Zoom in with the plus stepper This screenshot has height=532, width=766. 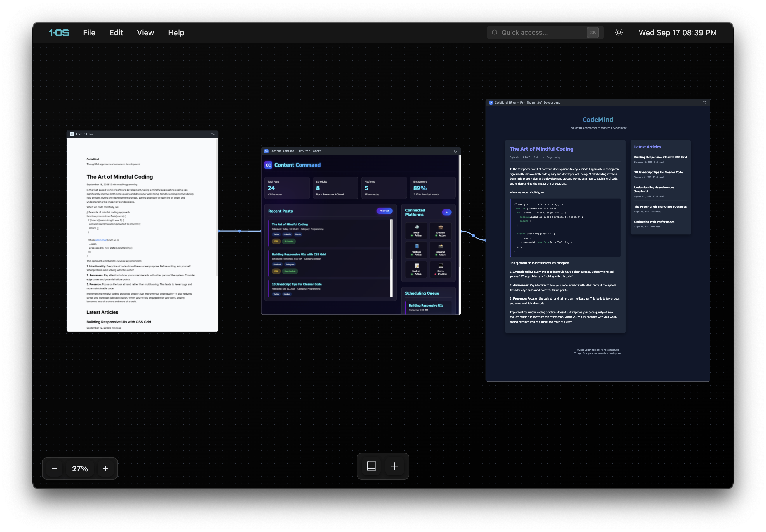pyautogui.click(x=105, y=468)
